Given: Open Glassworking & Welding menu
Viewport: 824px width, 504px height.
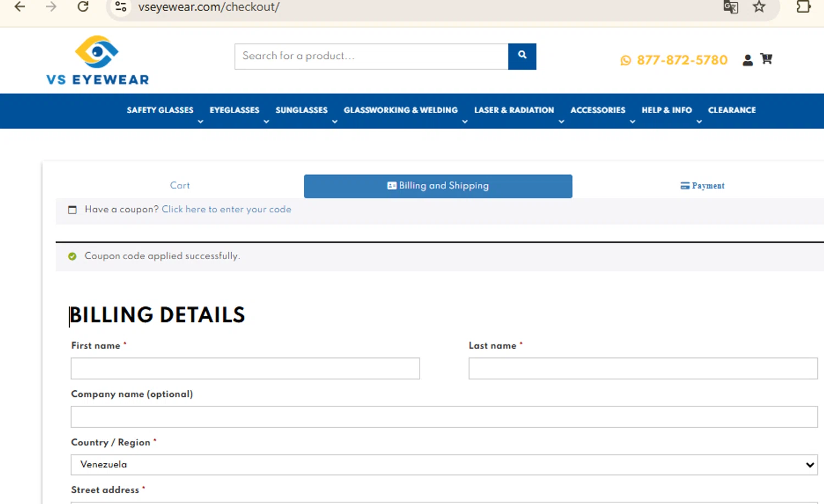Looking at the screenshot, I should click(x=400, y=110).
